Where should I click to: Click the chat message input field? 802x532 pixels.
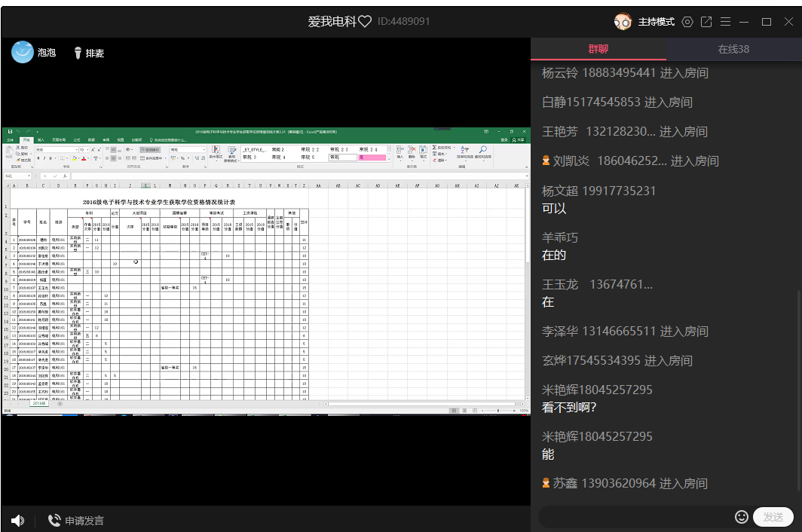tap(635, 517)
